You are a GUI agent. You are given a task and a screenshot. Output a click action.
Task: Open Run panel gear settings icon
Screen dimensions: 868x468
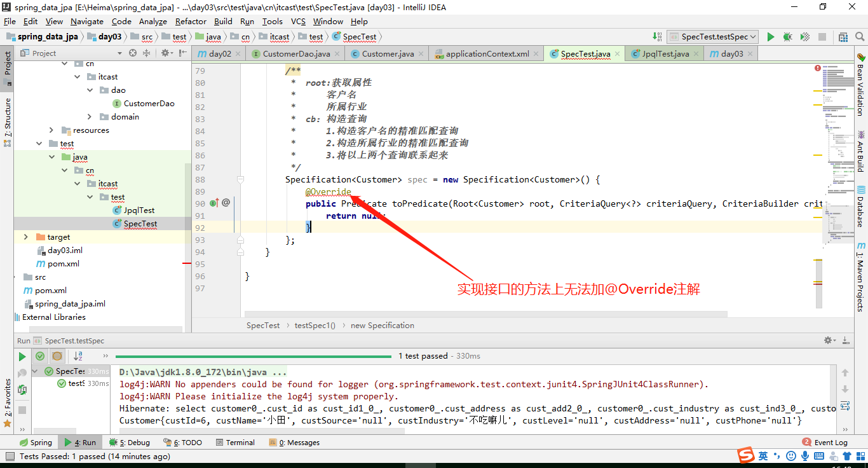[830, 341]
